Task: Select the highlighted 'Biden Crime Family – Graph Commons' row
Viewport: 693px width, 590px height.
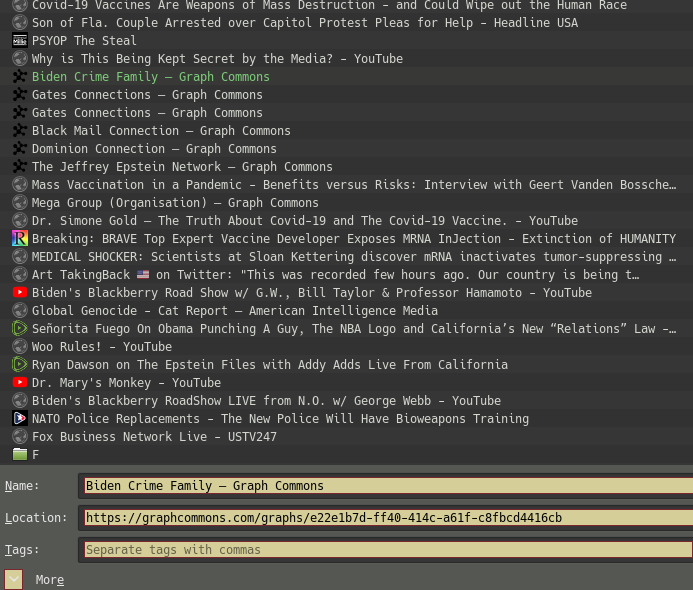Action: click(346, 76)
